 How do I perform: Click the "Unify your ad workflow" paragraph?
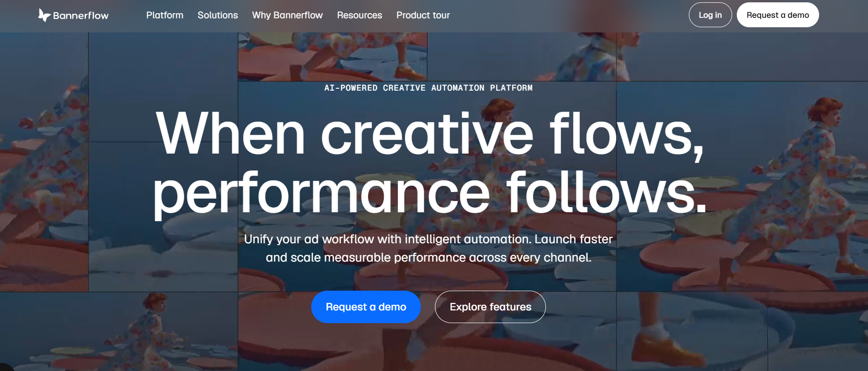tap(428, 248)
